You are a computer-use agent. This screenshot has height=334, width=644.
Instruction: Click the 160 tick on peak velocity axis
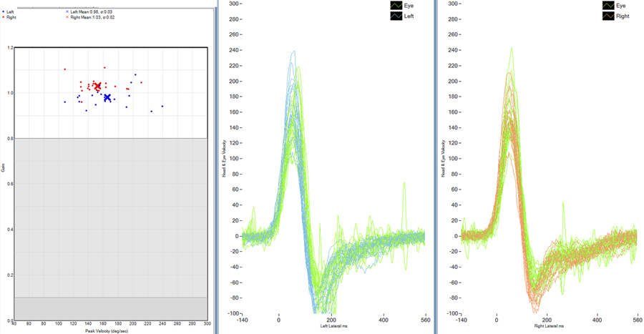[x=103, y=324]
